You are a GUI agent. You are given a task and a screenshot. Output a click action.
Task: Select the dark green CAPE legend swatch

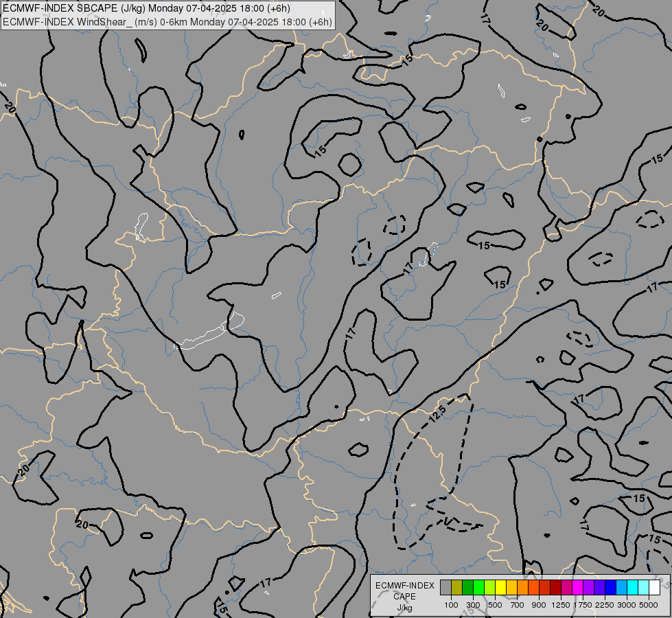(467, 587)
